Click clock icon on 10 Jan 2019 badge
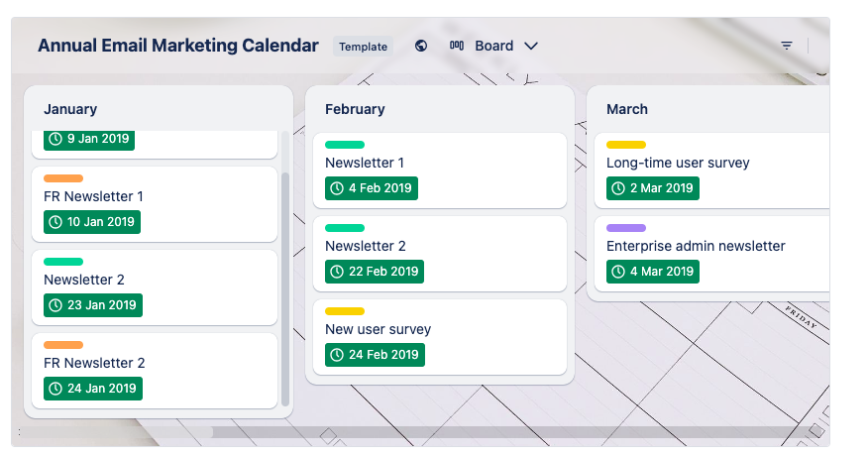The height and width of the screenshot is (456, 868). [55, 222]
